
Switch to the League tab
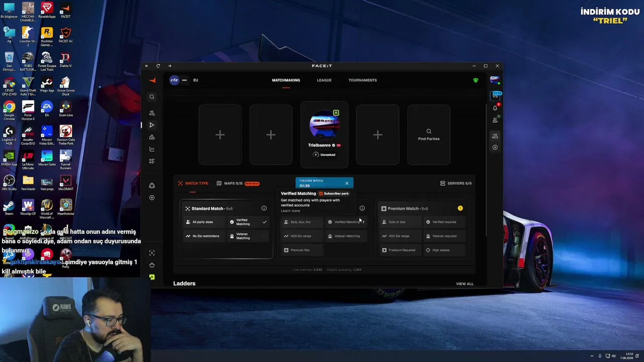[x=324, y=80]
